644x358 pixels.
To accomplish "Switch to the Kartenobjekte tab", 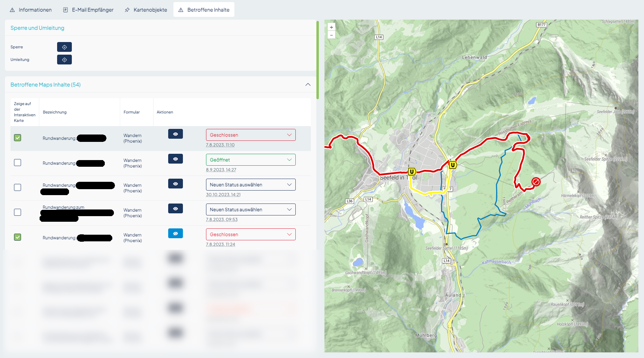I will [x=146, y=10].
